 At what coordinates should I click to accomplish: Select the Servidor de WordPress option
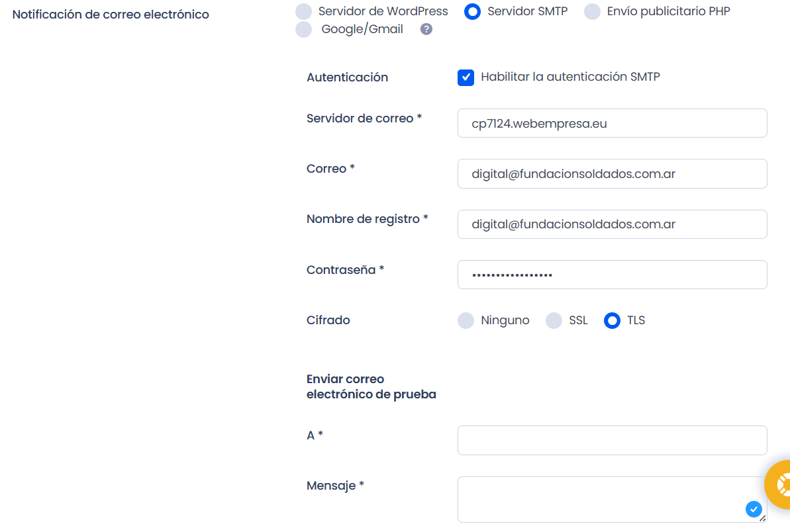click(303, 11)
